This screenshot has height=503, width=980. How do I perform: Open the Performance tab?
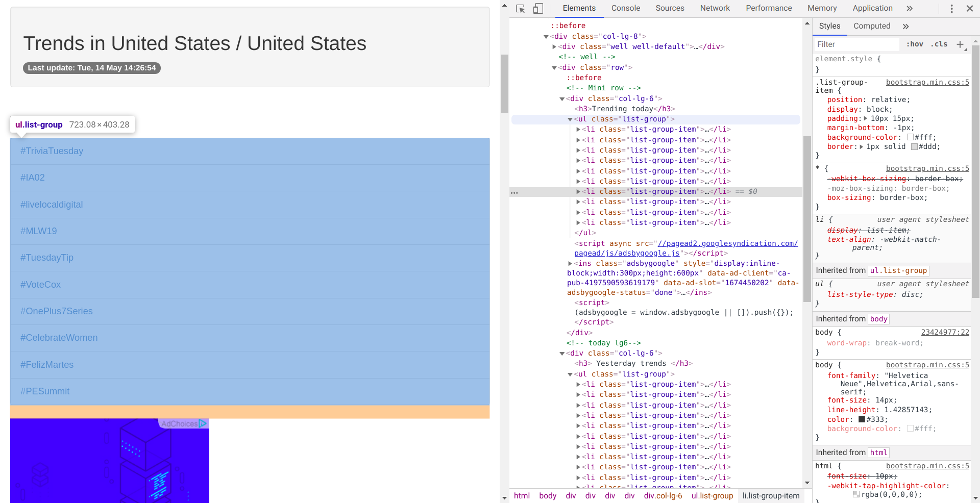(x=769, y=8)
